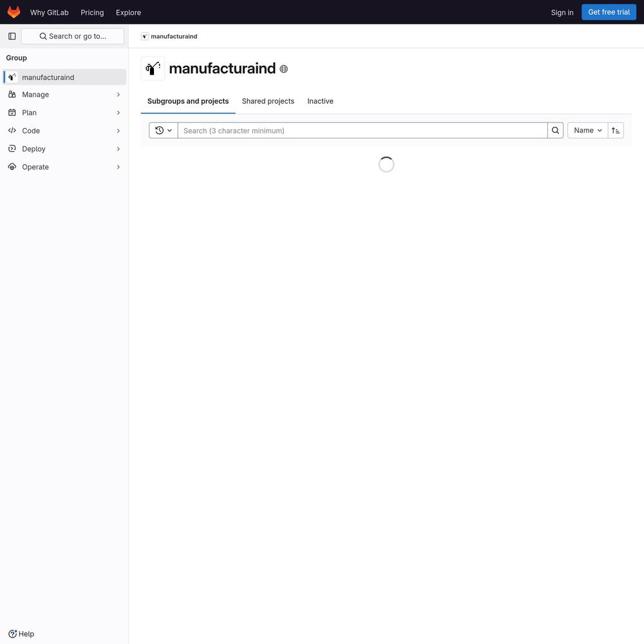Open the Pricing page link
This screenshot has width=644, height=644.
[x=92, y=12]
